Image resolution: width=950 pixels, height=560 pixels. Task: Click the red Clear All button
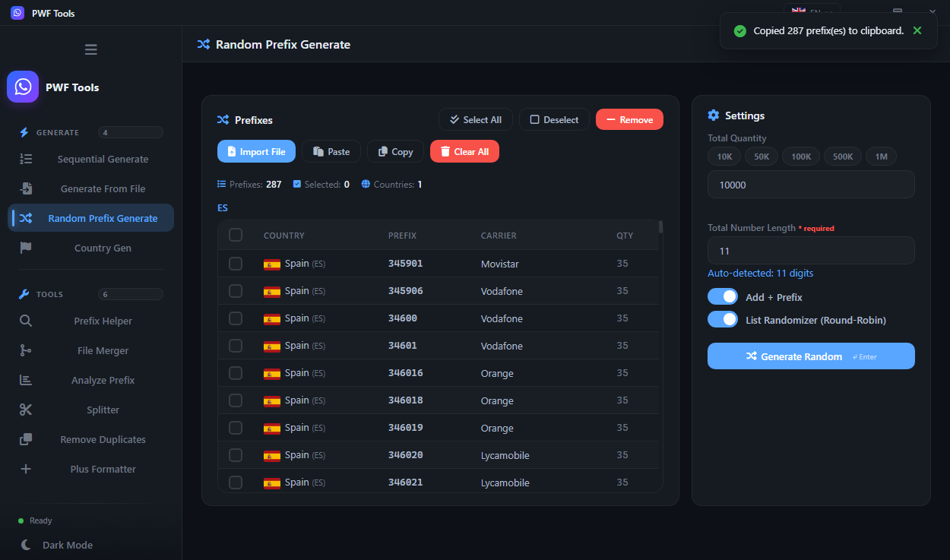464,151
